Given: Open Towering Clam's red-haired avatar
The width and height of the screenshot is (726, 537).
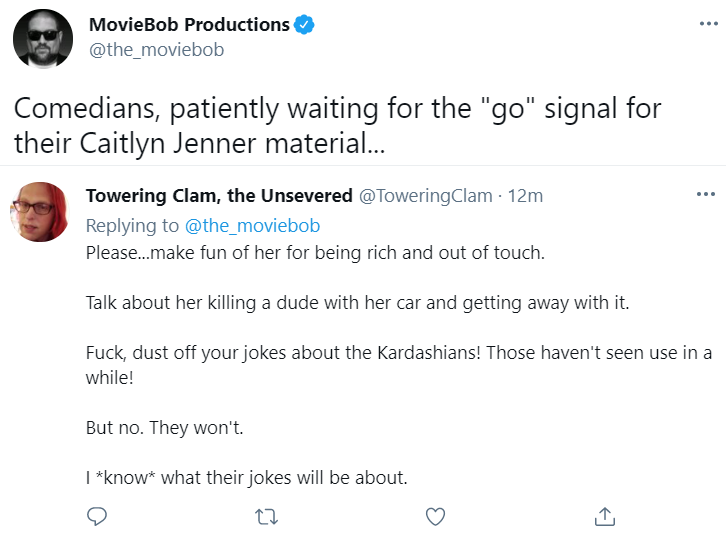Looking at the screenshot, I should click(39, 212).
